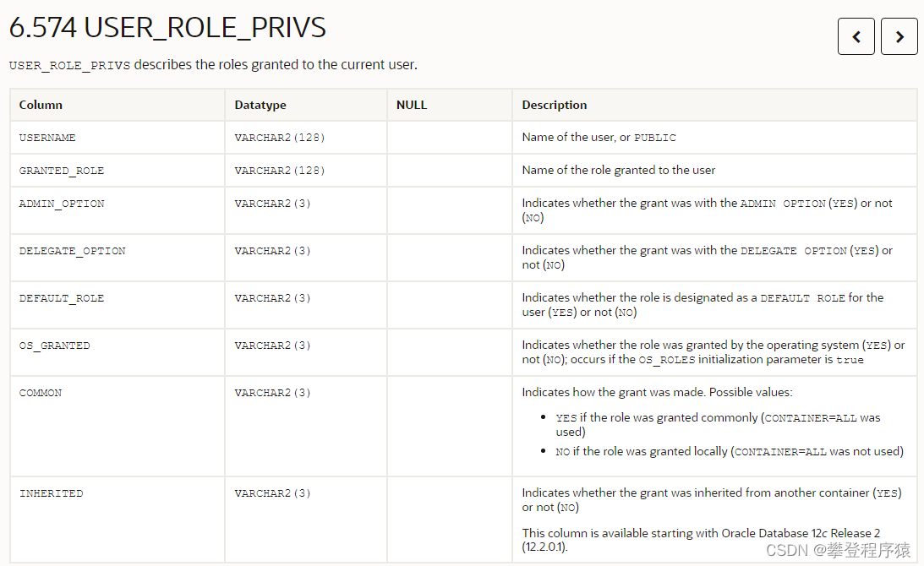The height and width of the screenshot is (566, 924).
Task: Select the INHERITED column cell
Action: [51, 493]
